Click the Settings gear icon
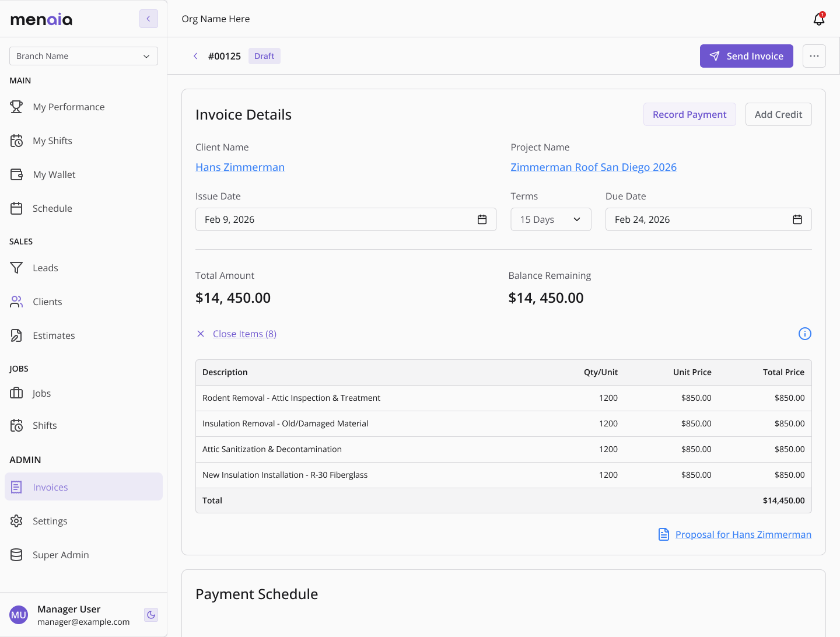This screenshot has width=840, height=637. tap(16, 521)
